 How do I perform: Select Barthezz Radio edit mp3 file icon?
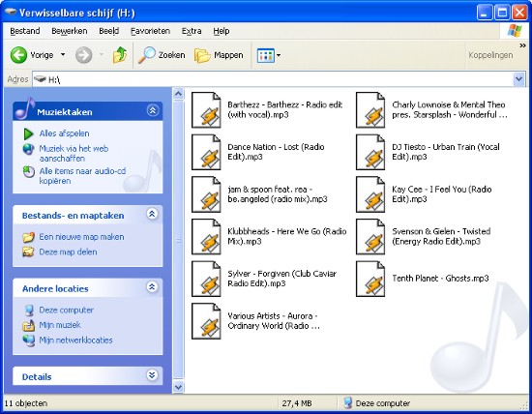click(206, 110)
